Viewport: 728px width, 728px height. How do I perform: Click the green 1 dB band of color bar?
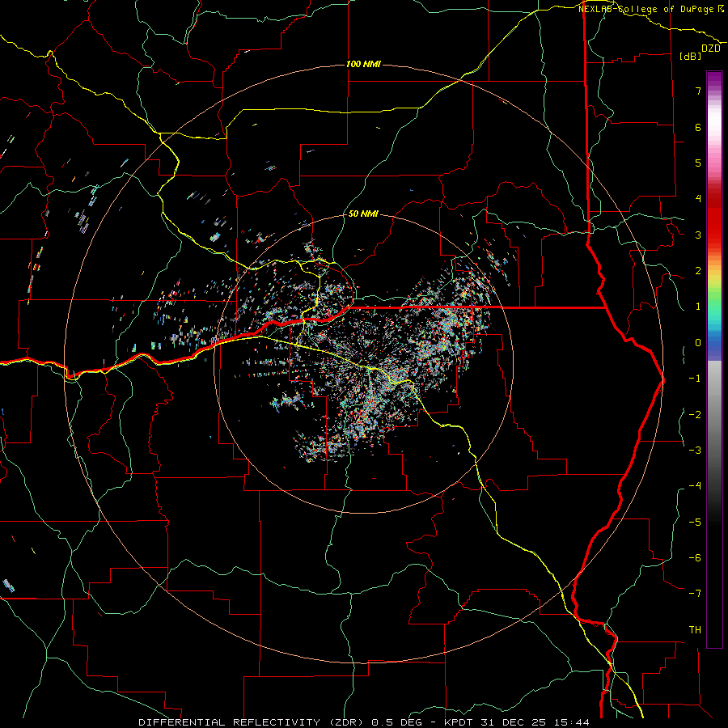[x=714, y=307]
